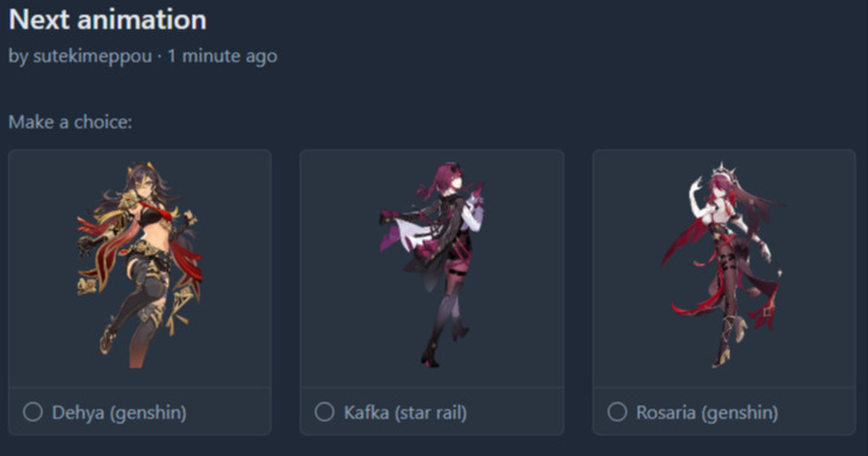Click the Dehya character artwork

click(x=140, y=266)
